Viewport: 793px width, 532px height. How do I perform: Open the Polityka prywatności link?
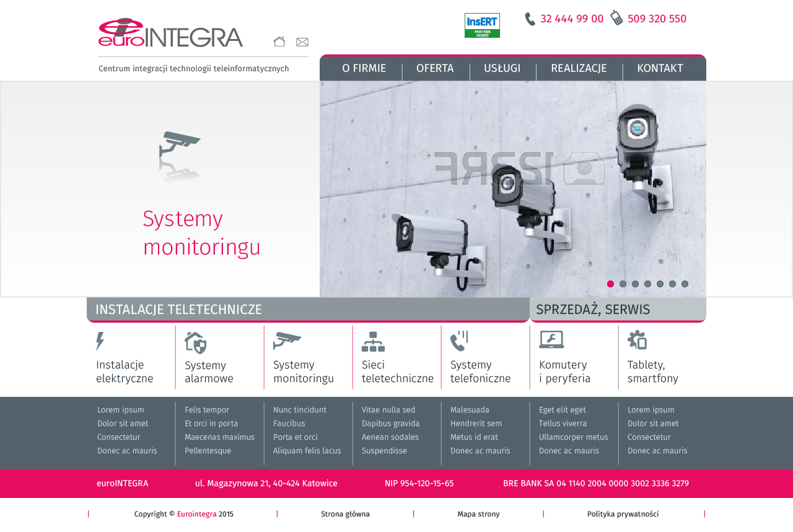point(623,514)
